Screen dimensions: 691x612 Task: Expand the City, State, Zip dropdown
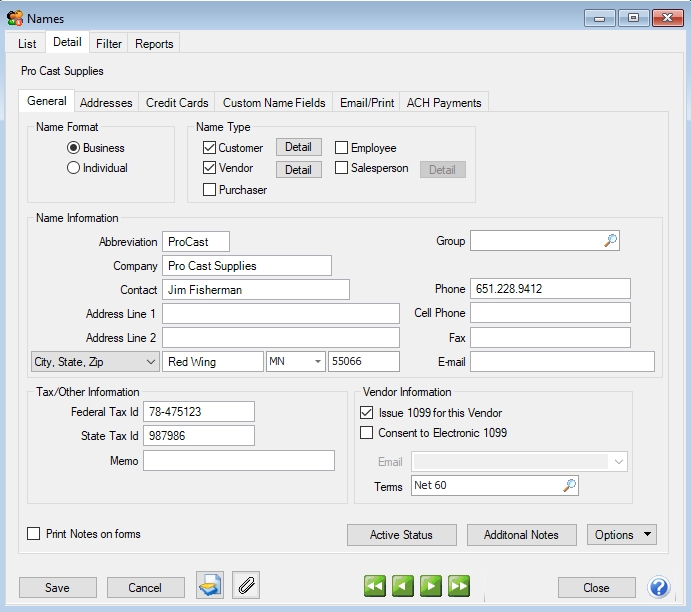(150, 362)
